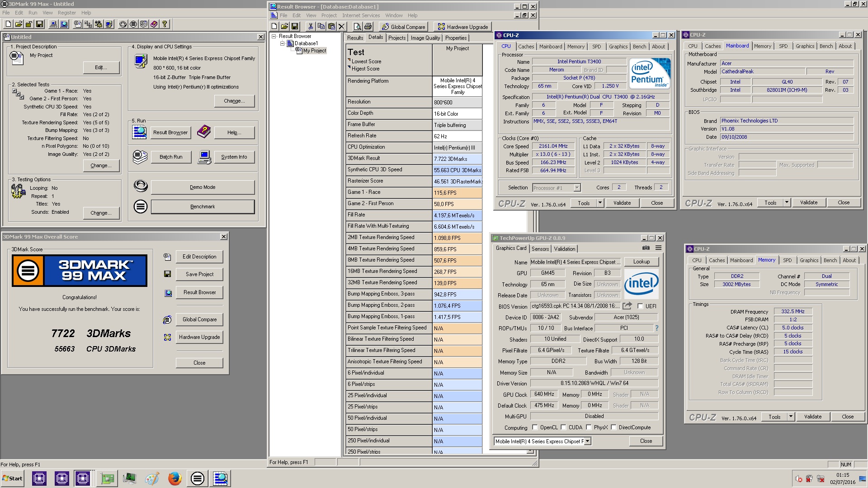Click Open project folder icon in 3DMark toolbar
This screenshot has width=868, height=488.
pos(19,24)
